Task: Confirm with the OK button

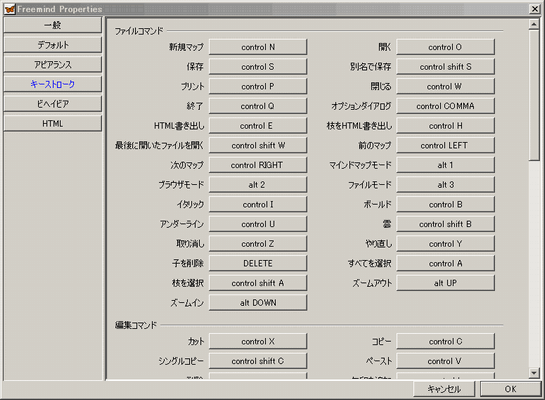Action: (510, 389)
